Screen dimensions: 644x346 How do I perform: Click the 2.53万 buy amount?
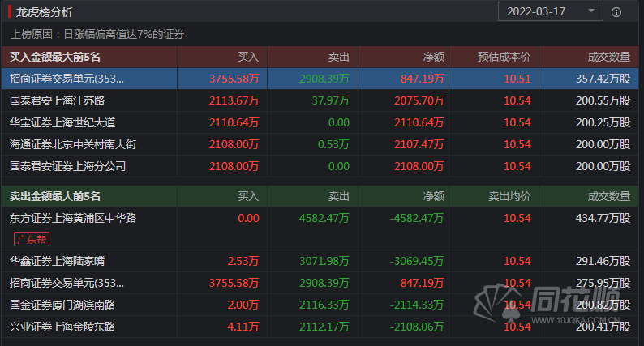(243, 261)
